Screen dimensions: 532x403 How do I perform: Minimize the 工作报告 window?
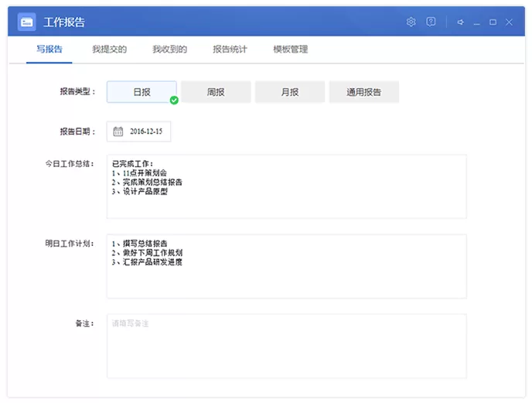point(476,22)
